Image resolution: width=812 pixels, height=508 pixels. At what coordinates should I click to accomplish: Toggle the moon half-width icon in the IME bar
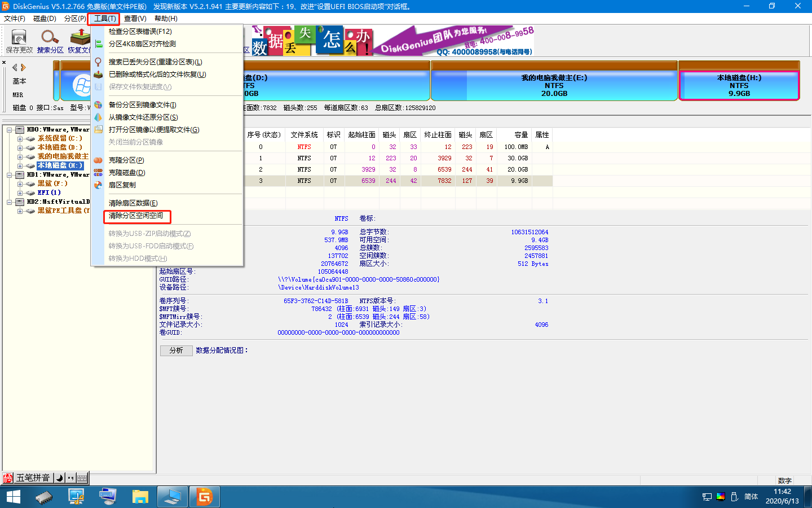click(59, 478)
